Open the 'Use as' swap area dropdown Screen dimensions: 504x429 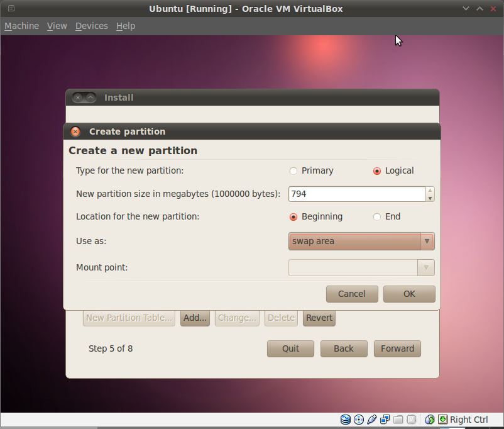(x=361, y=241)
